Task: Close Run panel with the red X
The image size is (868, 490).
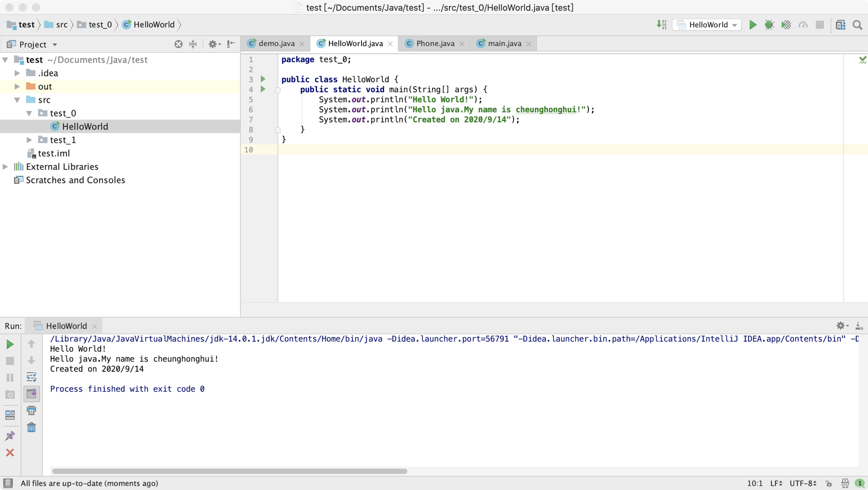Action: (10, 452)
